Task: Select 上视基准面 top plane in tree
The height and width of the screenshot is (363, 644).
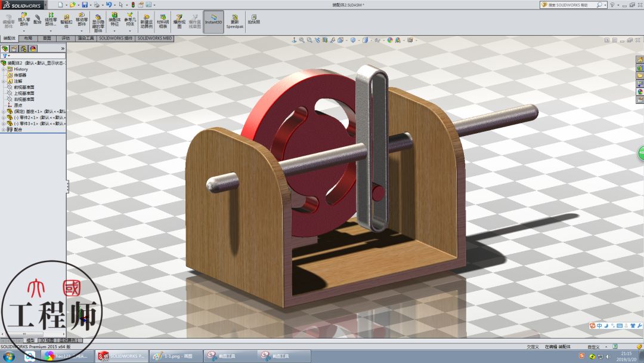Action: 24,93
